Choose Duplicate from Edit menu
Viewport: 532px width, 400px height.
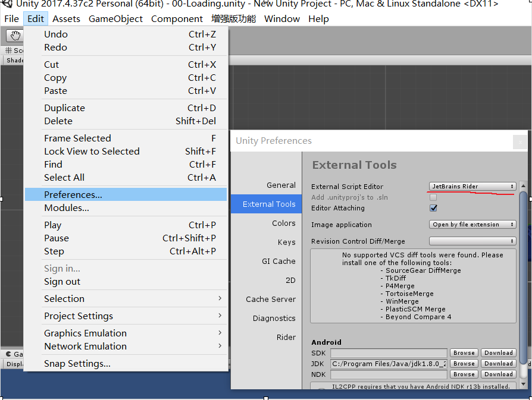(x=126, y=108)
